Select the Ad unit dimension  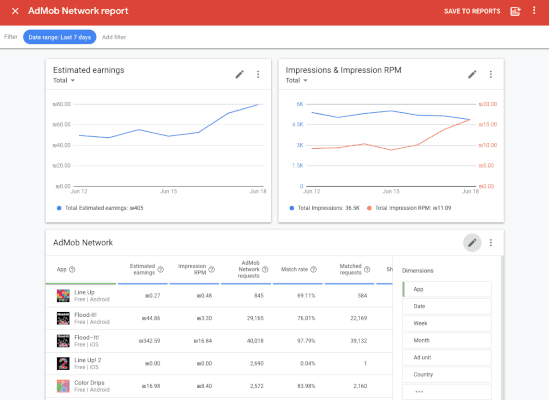[x=447, y=357]
